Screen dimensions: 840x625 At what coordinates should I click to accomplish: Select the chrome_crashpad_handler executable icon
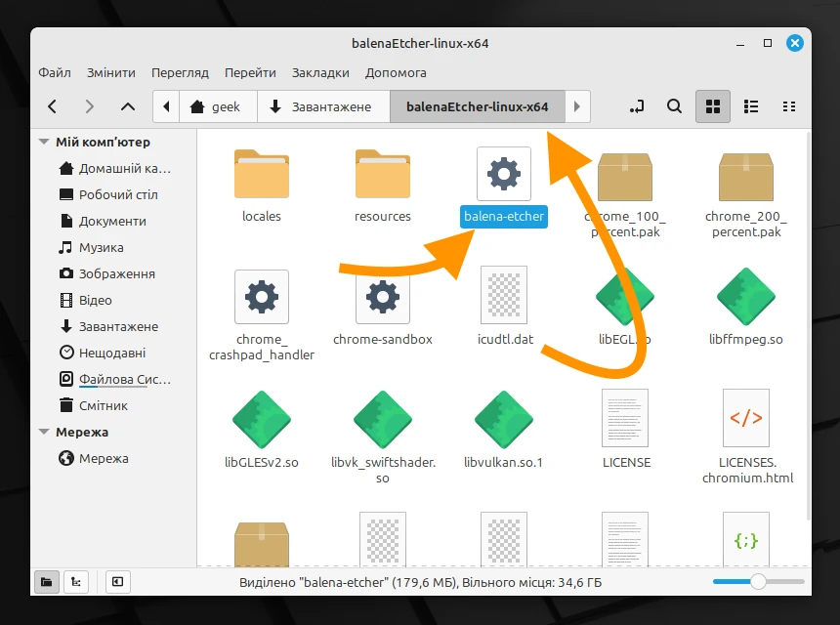pos(262,297)
